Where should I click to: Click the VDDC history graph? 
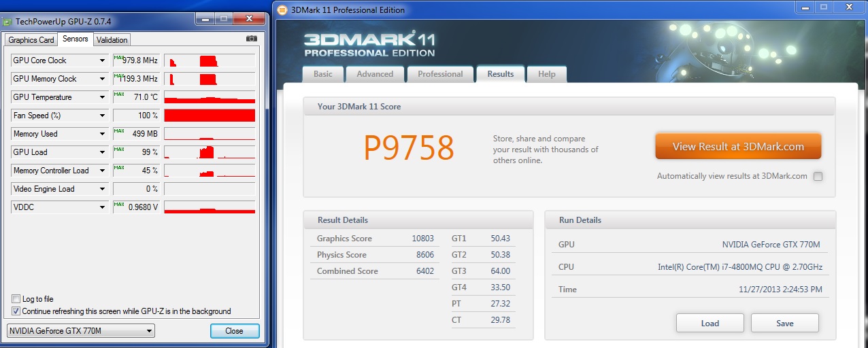210,207
